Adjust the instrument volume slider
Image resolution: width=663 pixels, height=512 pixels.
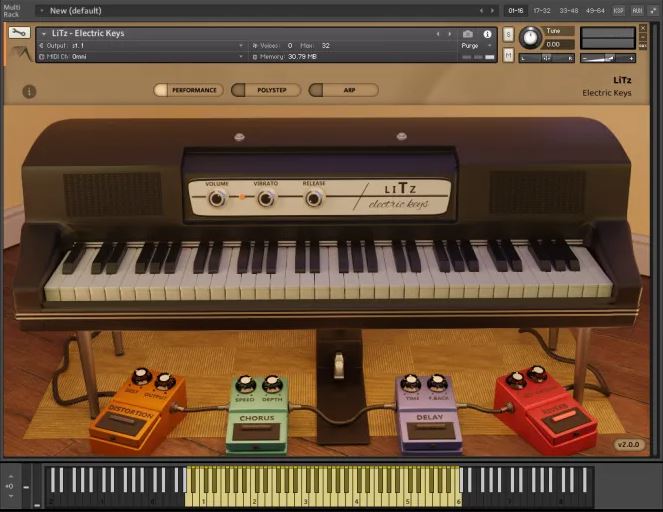coord(608,58)
